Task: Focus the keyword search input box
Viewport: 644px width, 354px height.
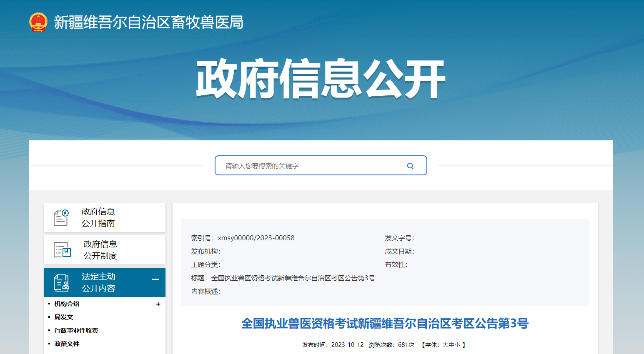Action: pos(313,166)
